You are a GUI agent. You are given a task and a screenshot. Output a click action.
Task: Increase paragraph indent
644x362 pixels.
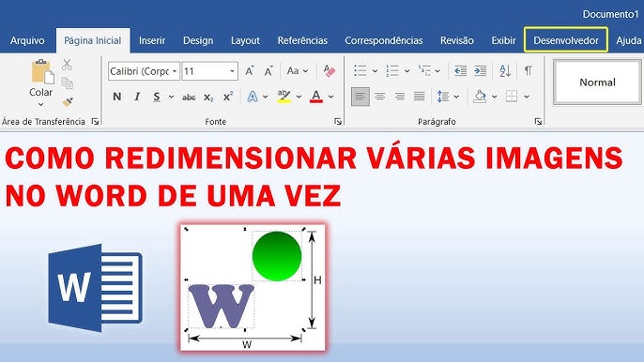coord(480,71)
